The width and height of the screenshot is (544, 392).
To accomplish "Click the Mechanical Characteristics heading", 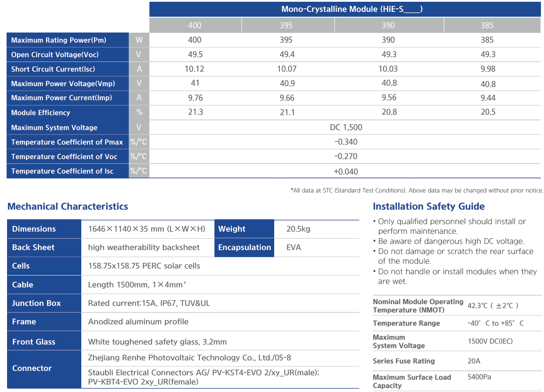I will [68, 207].
